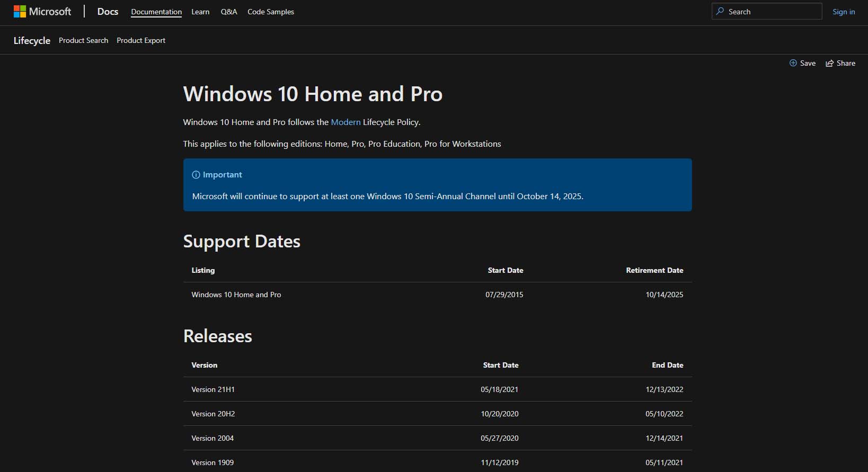The width and height of the screenshot is (868, 472).
Task: Click the End Date column header
Action: pos(668,365)
